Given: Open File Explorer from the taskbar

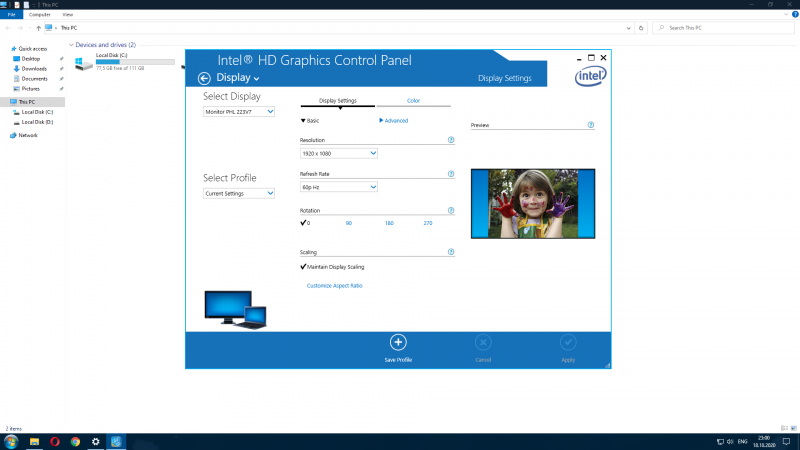Looking at the screenshot, I should pos(34,442).
